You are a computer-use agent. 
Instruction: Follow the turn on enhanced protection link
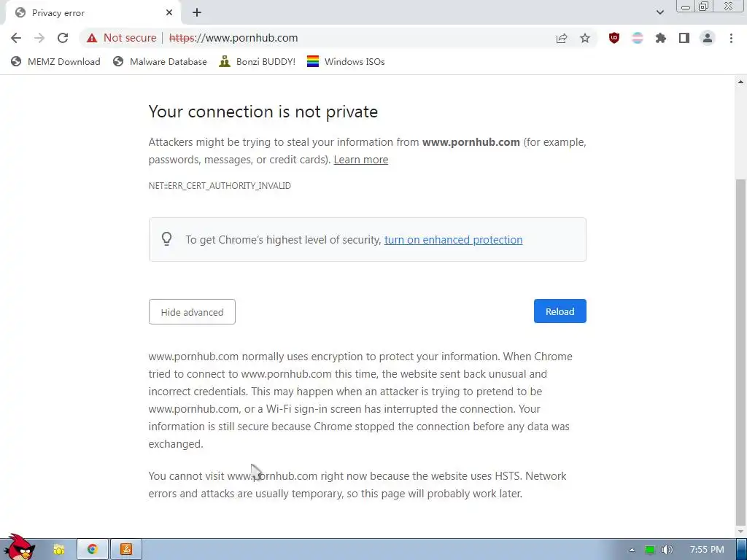click(x=453, y=240)
